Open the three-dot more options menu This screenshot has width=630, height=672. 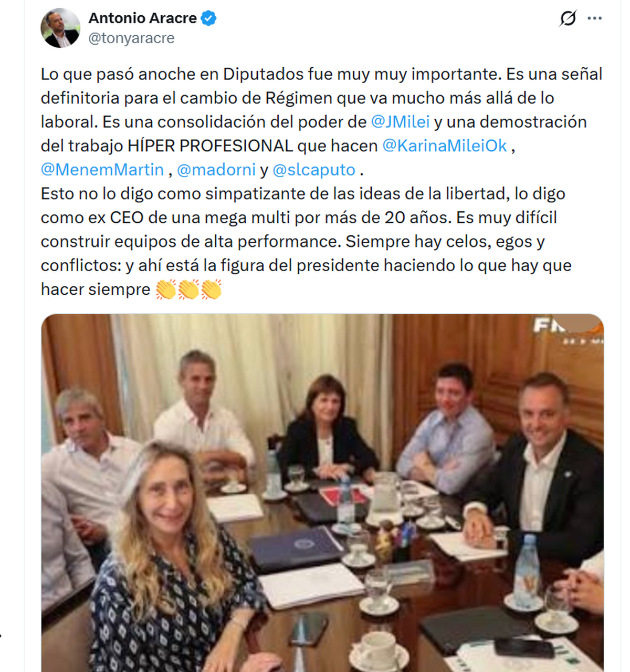pos(595,18)
